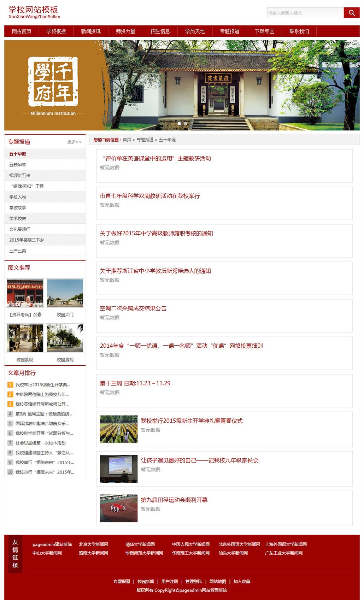Open the 新闻资讯 menu item

click(x=91, y=31)
